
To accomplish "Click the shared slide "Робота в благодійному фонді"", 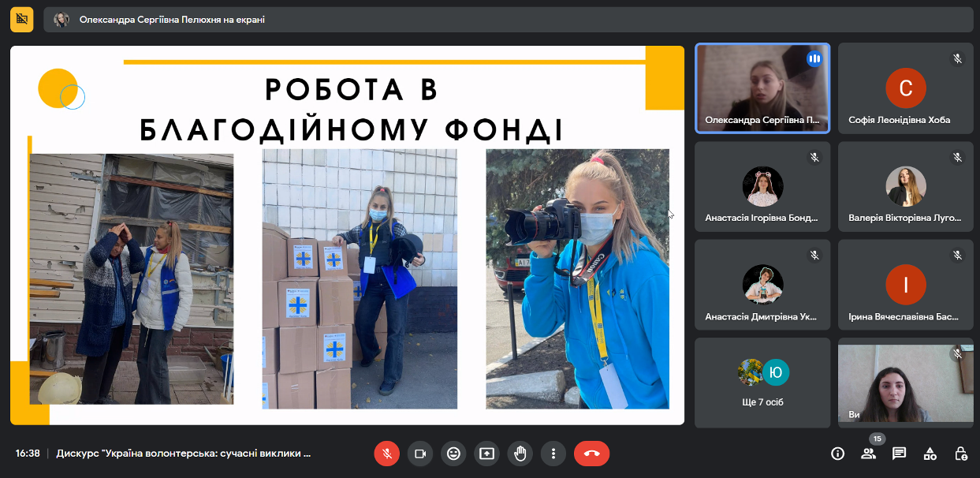I will tap(347, 235).
